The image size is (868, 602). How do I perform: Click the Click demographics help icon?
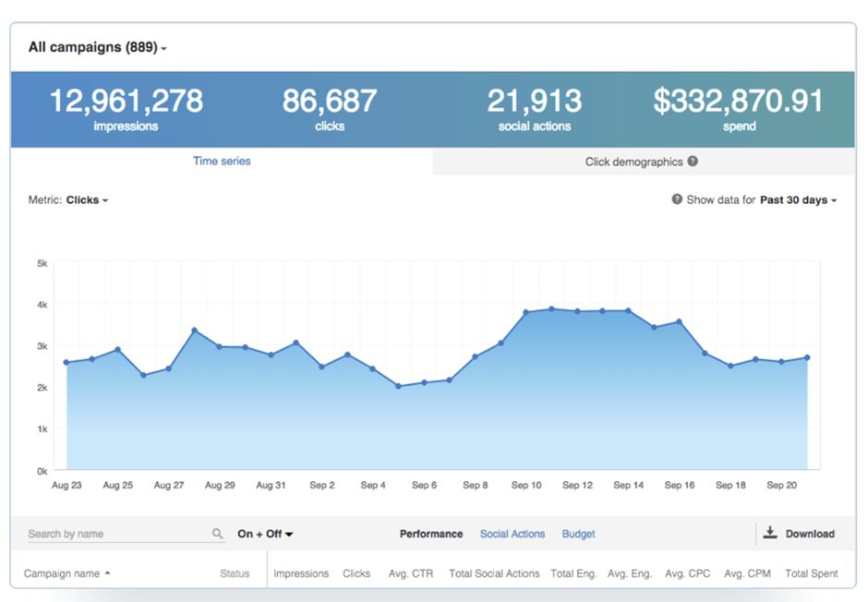693,161
